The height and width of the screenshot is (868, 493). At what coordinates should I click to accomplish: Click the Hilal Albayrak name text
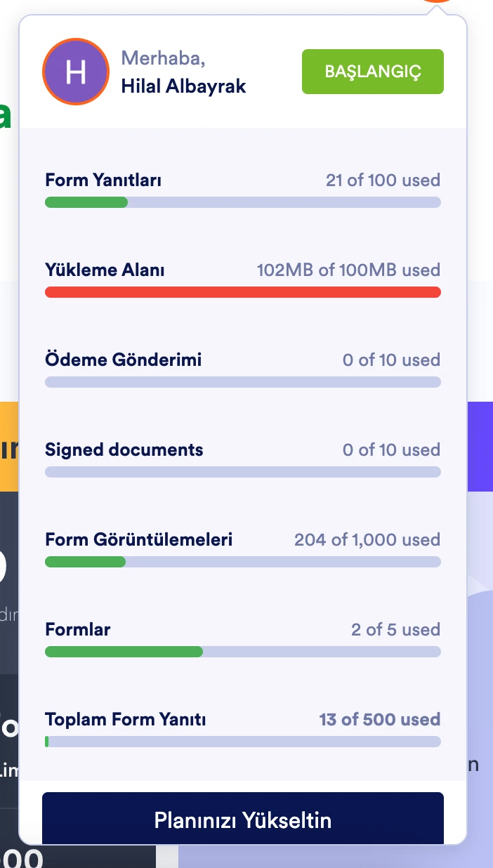[183, 86]
